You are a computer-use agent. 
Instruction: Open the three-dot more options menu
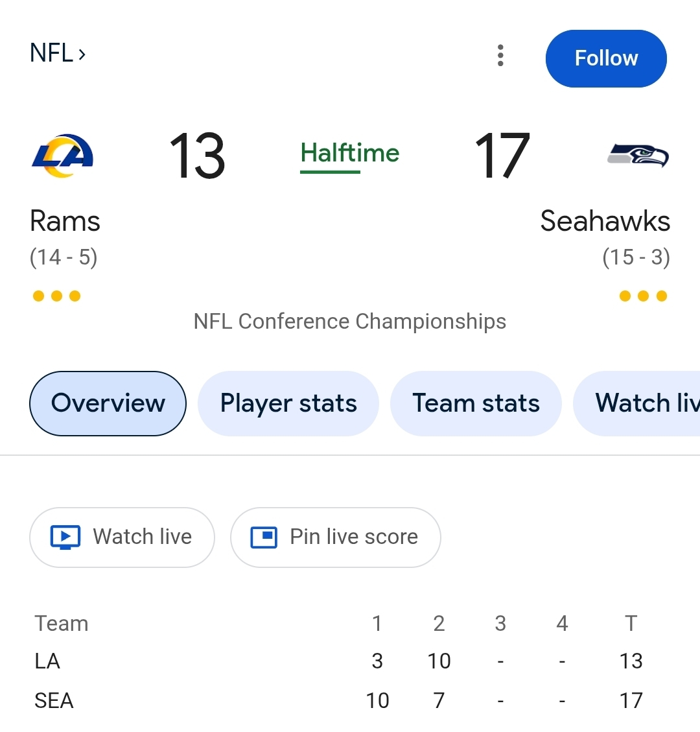500,56
